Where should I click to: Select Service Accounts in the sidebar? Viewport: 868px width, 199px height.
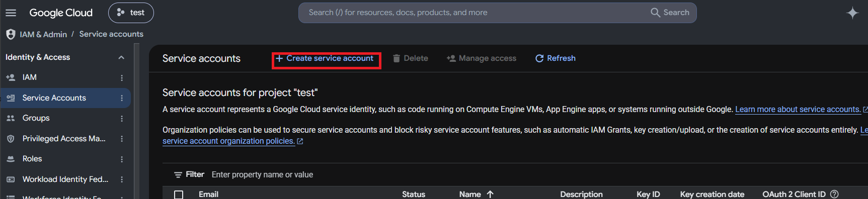54,98
